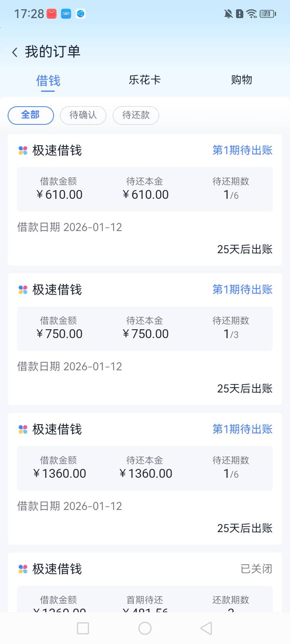Tap 第1期待出账 on the ¥610.00 loan
Viewport: 290px width, 644px height.
pyautogui.click(x=242, y=151)
